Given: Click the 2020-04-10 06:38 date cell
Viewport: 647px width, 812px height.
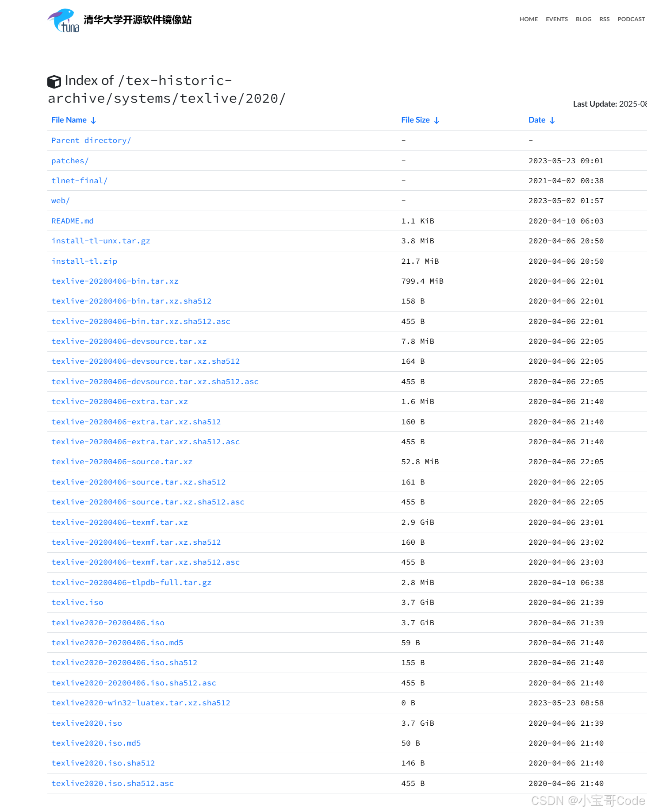Looking at the screenshot, I should point(566,582).
